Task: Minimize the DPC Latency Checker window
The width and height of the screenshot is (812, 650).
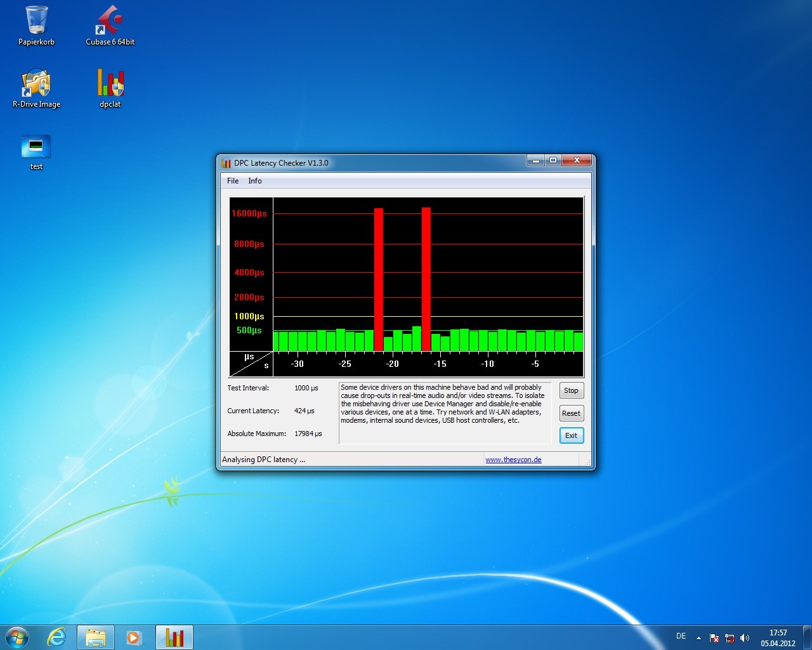Action: point(535,161)
